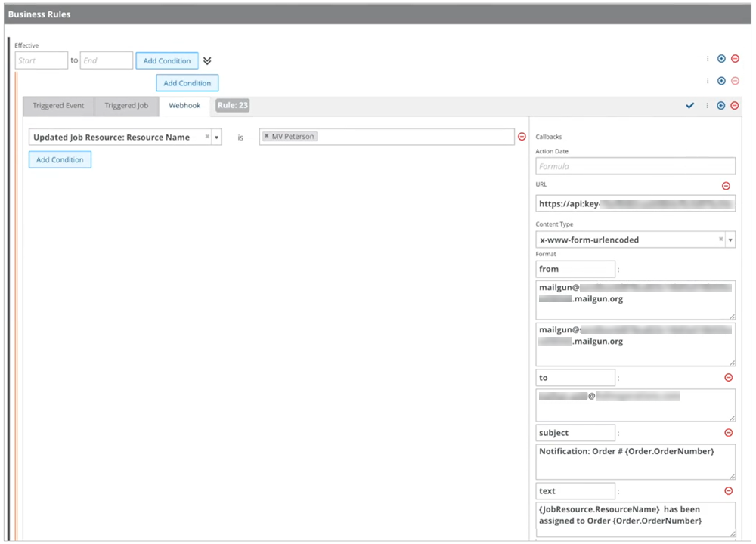Click the 'to' format key field
This screenshot has height=544, width=756.
575,377
